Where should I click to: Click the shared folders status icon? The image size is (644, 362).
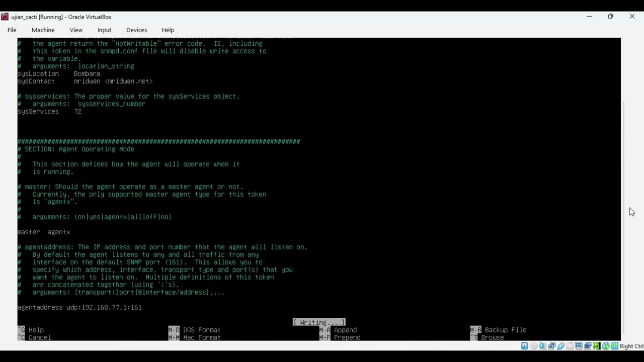tap(570, 346)
